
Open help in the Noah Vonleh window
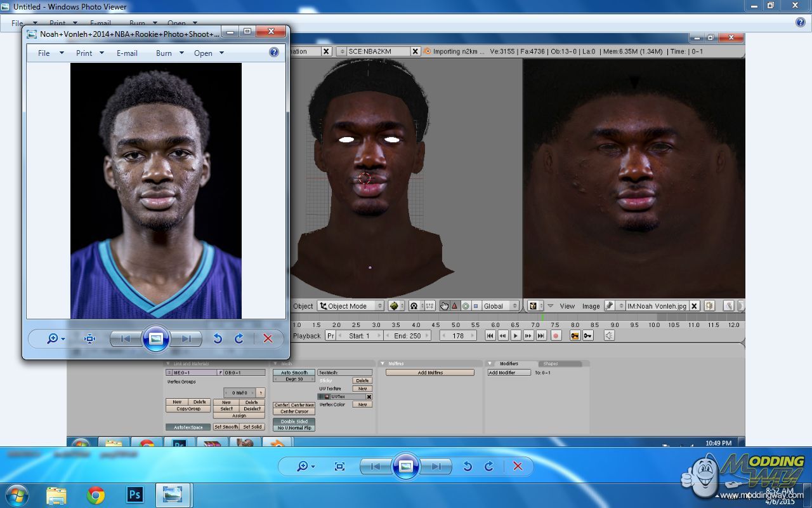pyautogui.click(x=274, y=53)
